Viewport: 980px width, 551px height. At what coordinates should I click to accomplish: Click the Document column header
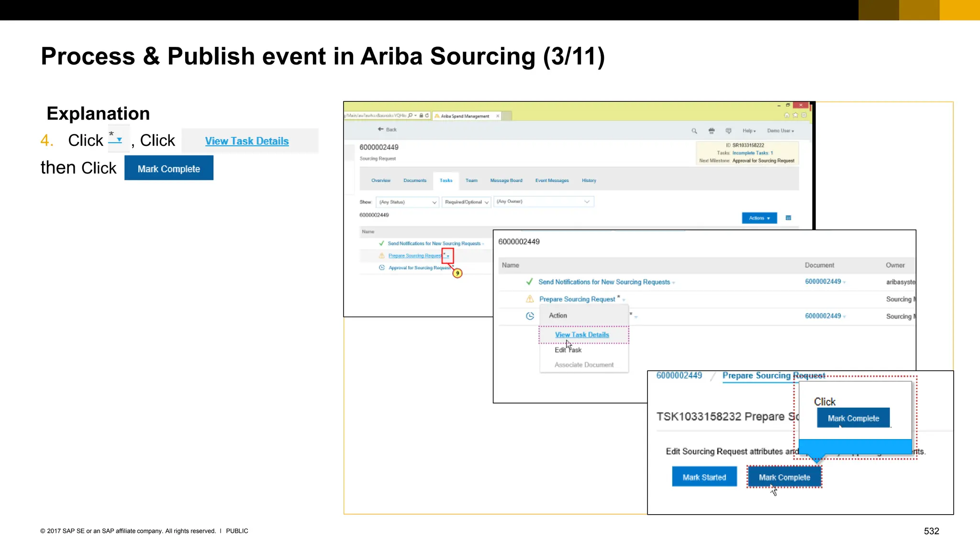coord(819,265)
